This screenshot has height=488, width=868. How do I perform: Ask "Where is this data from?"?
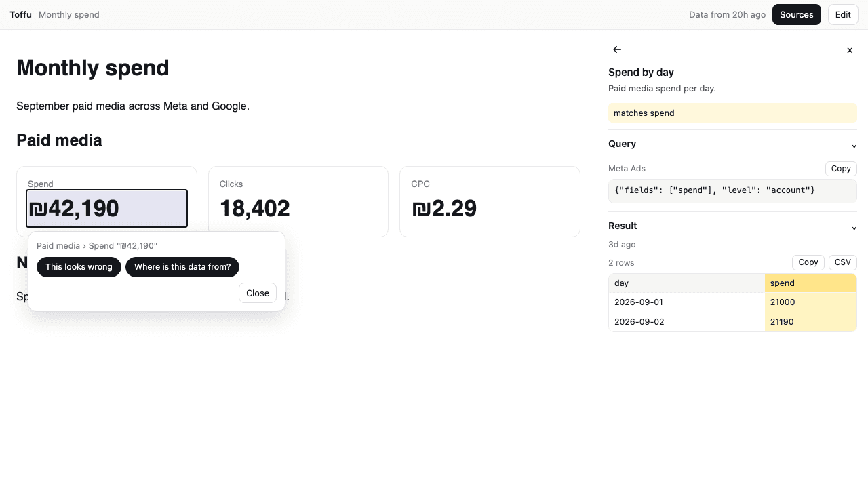pyautogui.click(x=182, y=267)
